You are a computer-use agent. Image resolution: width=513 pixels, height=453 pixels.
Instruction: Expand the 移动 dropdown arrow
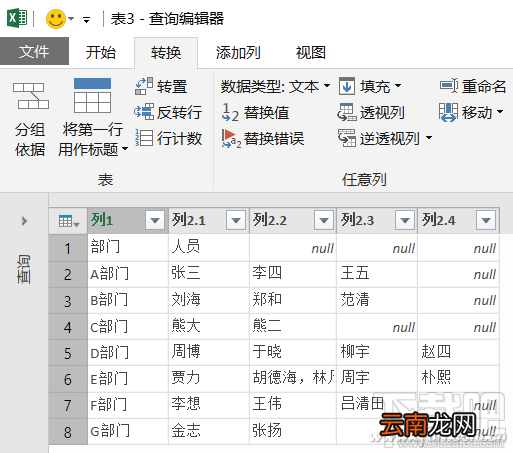(500, 111)
